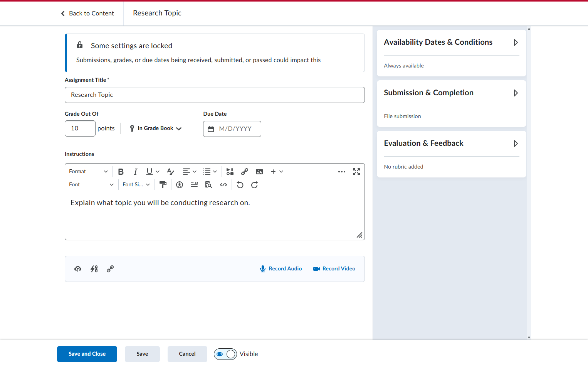Apply italic formatting in the editor
This screenshot has height=368, width=588.
135,172
